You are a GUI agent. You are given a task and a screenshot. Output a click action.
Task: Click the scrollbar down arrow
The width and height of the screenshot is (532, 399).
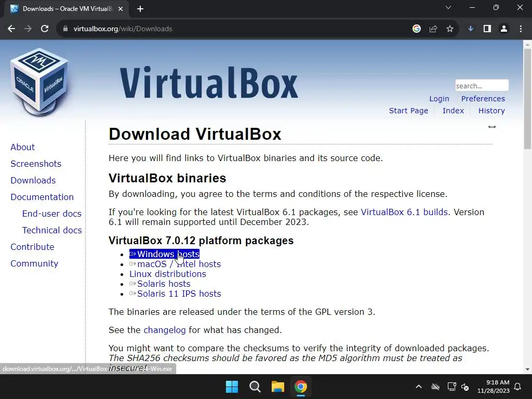pos(527,369)
